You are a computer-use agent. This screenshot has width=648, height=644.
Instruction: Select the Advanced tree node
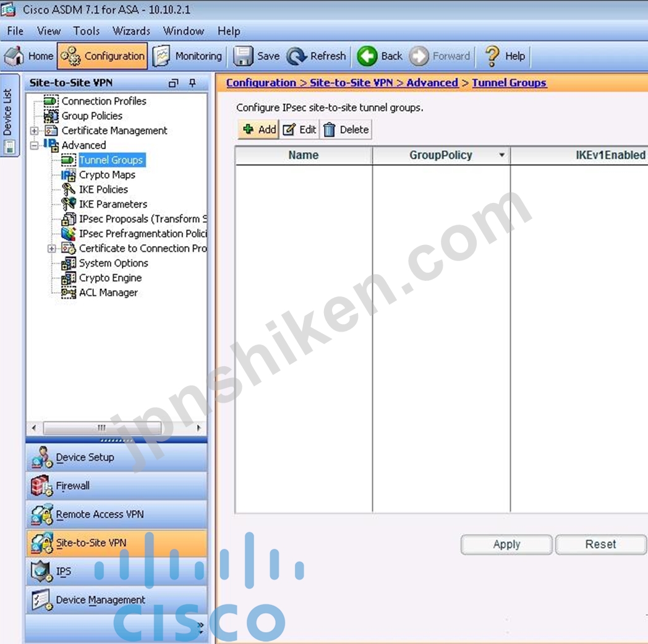pos(83,145)
